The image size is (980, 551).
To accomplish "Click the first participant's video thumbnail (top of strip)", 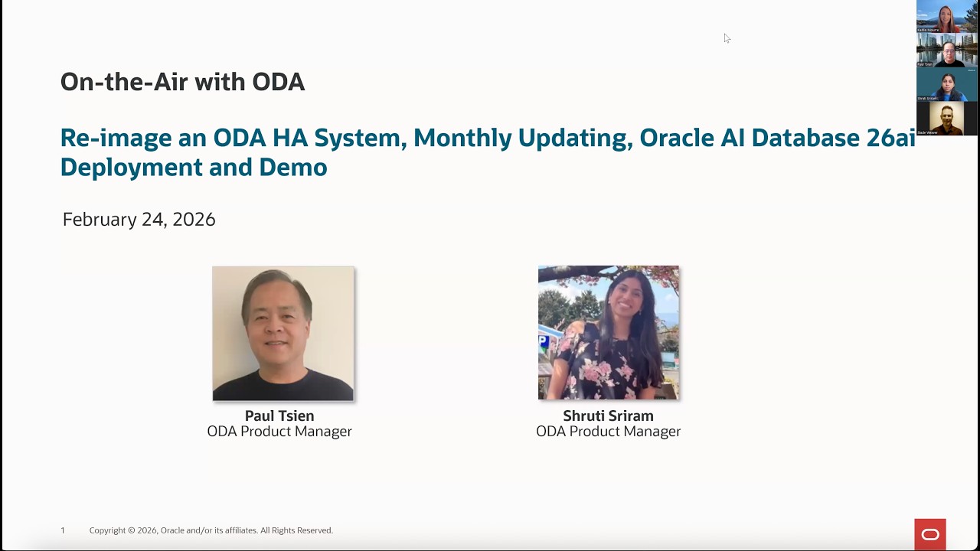I will click(x=946, y=17).
